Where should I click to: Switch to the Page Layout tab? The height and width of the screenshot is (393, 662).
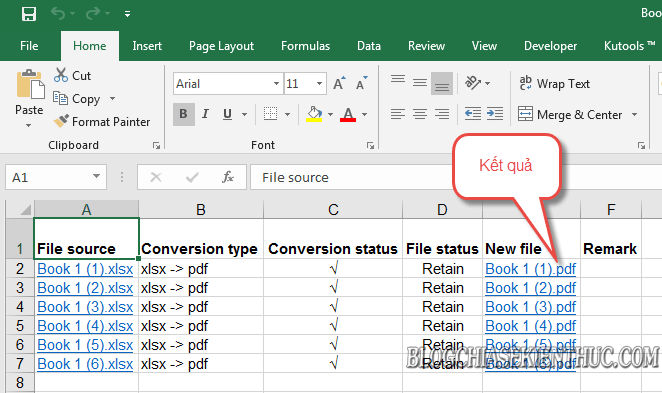[x=221, y=46]
